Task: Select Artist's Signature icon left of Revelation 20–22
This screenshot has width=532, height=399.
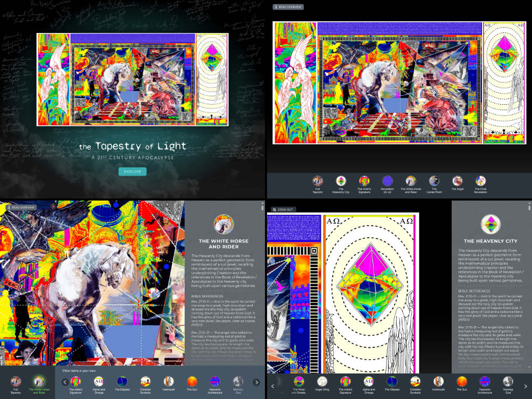Action: pos(364,181)
